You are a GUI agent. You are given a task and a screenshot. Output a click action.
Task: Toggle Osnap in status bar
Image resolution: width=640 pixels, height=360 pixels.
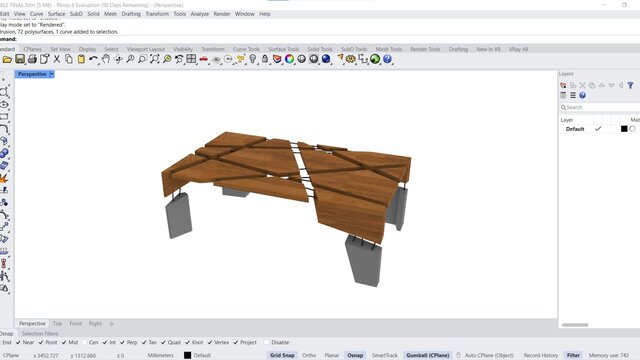pyautogui.click(x=355, y=356)
